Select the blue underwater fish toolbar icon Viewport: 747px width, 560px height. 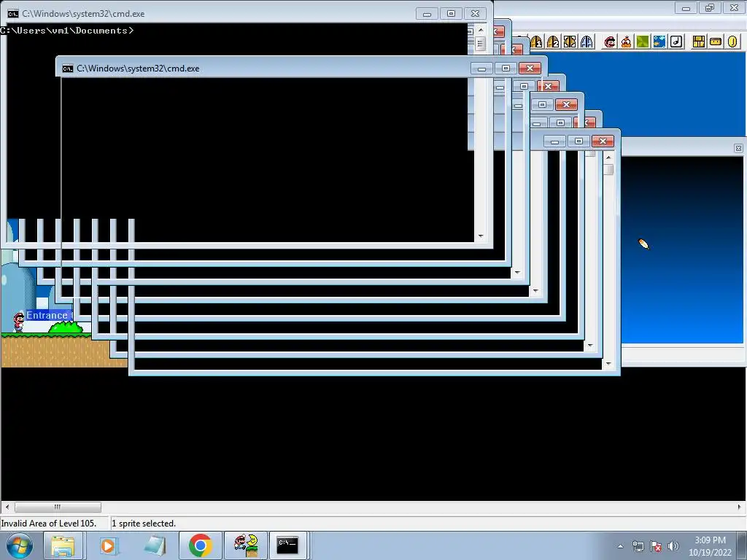tap(659, 42)
